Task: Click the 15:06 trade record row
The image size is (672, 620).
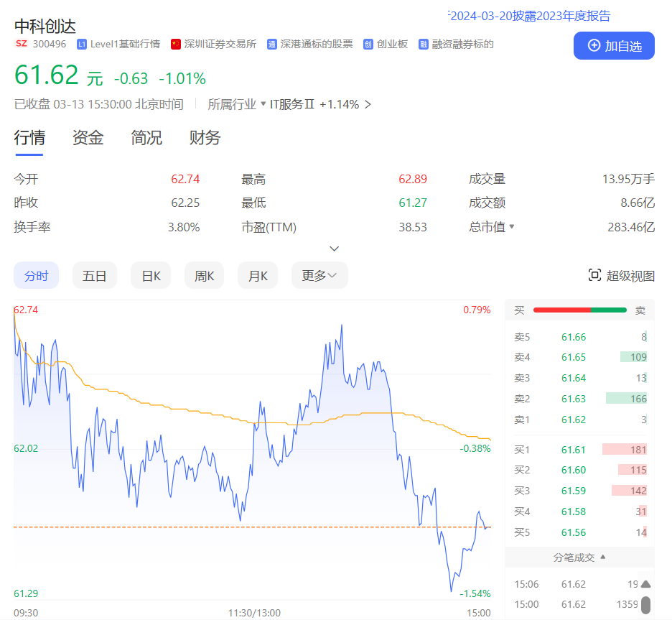Action: point(577,584)
